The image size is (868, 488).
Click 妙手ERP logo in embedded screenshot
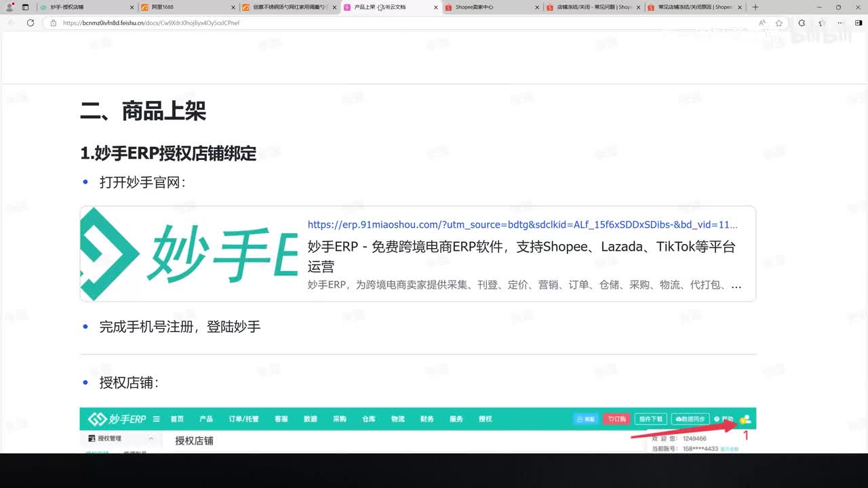coord(117,419)
